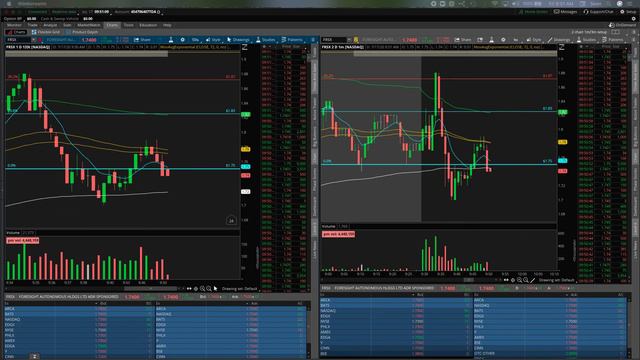Click the macOS volume menu bar icon
The image size is (640, 360).
[x=515, y=3]
